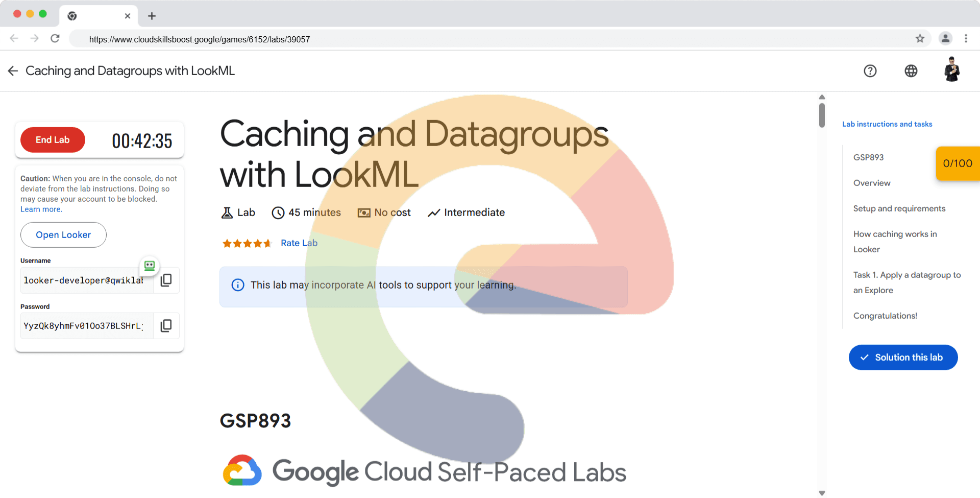The image size is (980, 498).
Task: Click the Solution this lab button
Action: [903, 358]
